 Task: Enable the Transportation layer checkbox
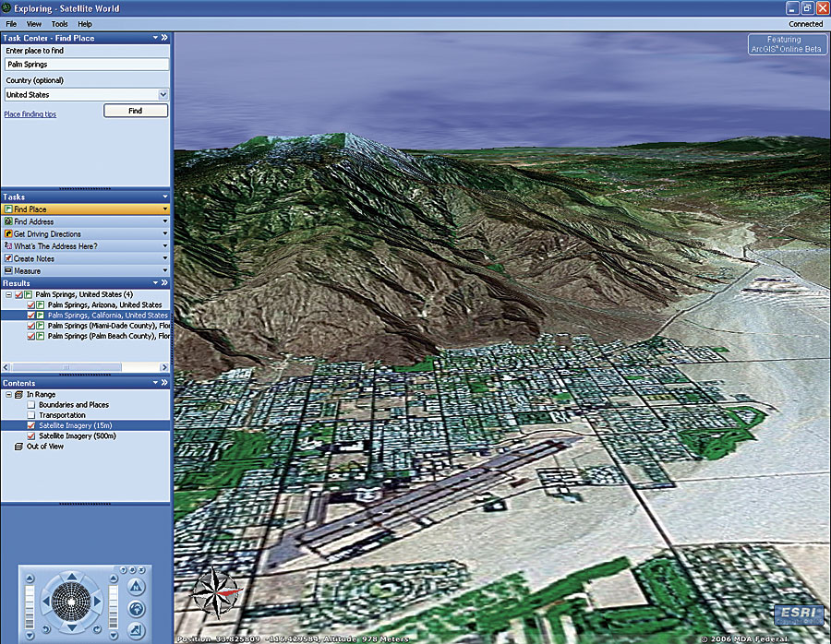point(30,415)
